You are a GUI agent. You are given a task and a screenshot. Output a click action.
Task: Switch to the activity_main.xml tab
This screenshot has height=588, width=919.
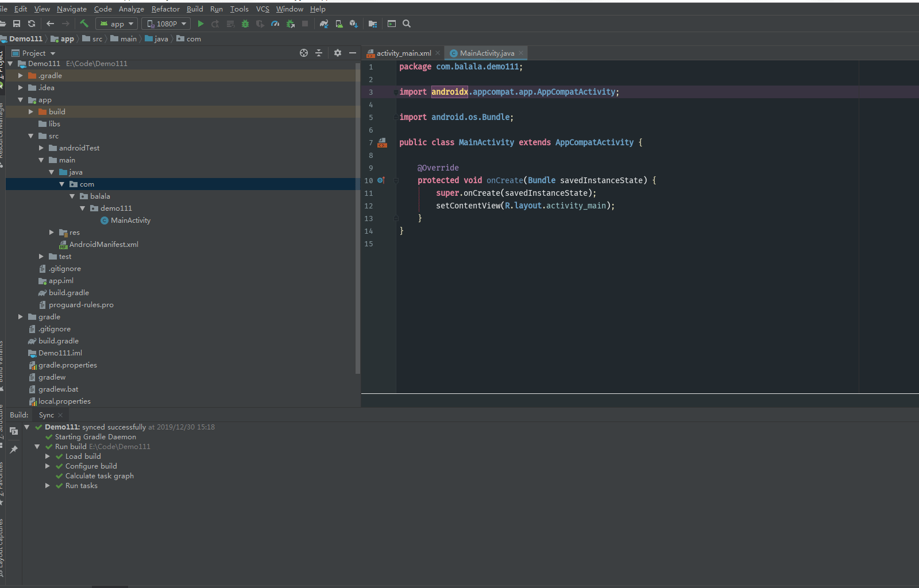[404, 53]
